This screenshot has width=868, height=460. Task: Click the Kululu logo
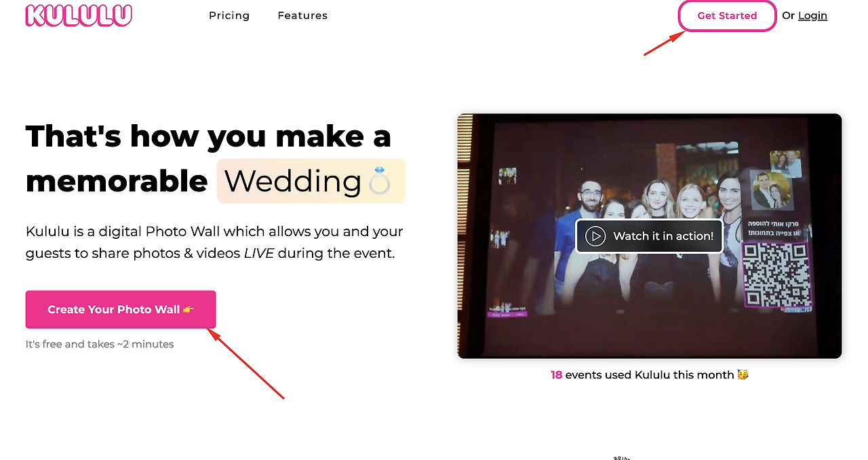pos(79,16)
